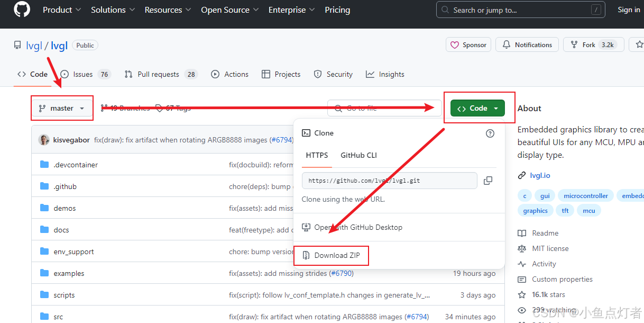Click the clone help question icon
The width and height of the screenshot is (644, 323).
[490, 133]
